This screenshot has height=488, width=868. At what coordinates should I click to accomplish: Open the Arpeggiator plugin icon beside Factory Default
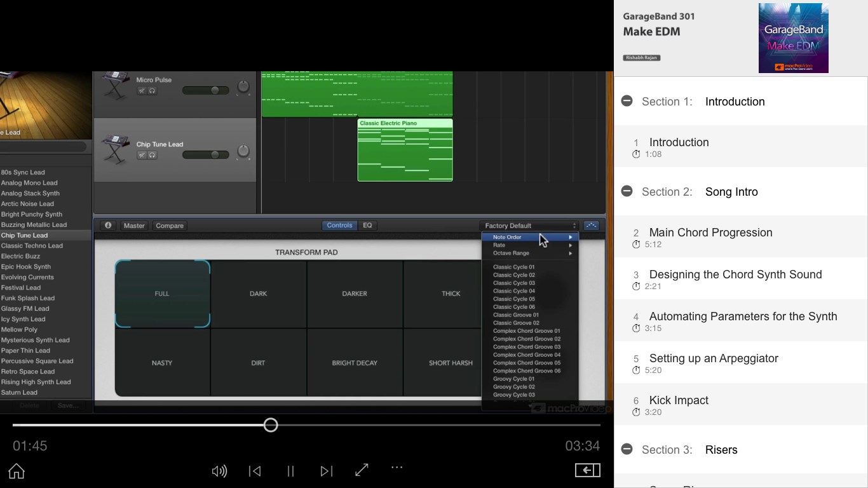click(x=590, y=225)
